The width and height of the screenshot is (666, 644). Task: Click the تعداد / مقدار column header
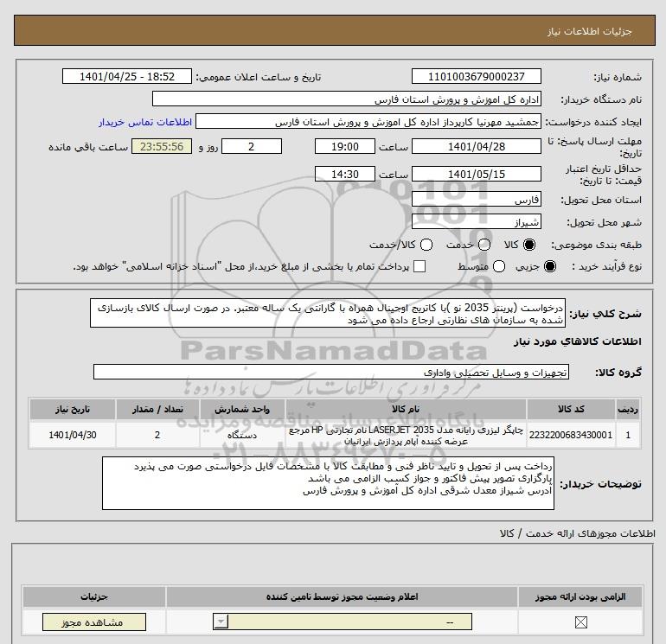157,409
